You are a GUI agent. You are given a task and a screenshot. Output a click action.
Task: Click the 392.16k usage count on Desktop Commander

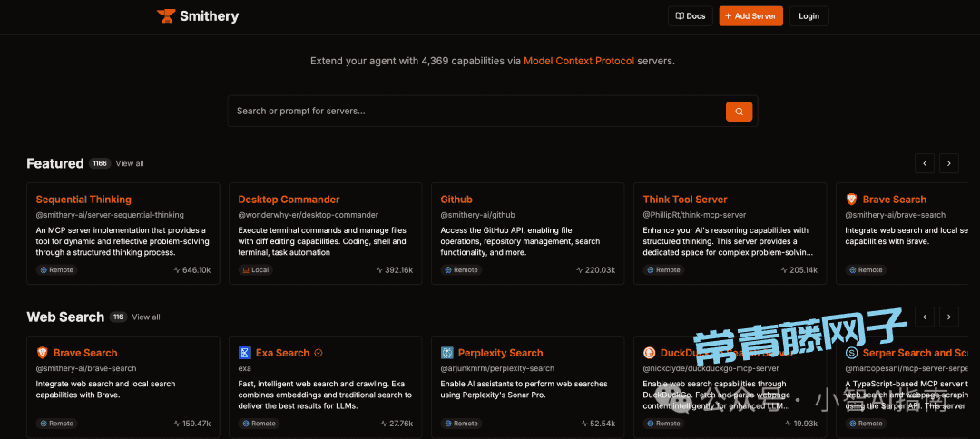[395, 270]
